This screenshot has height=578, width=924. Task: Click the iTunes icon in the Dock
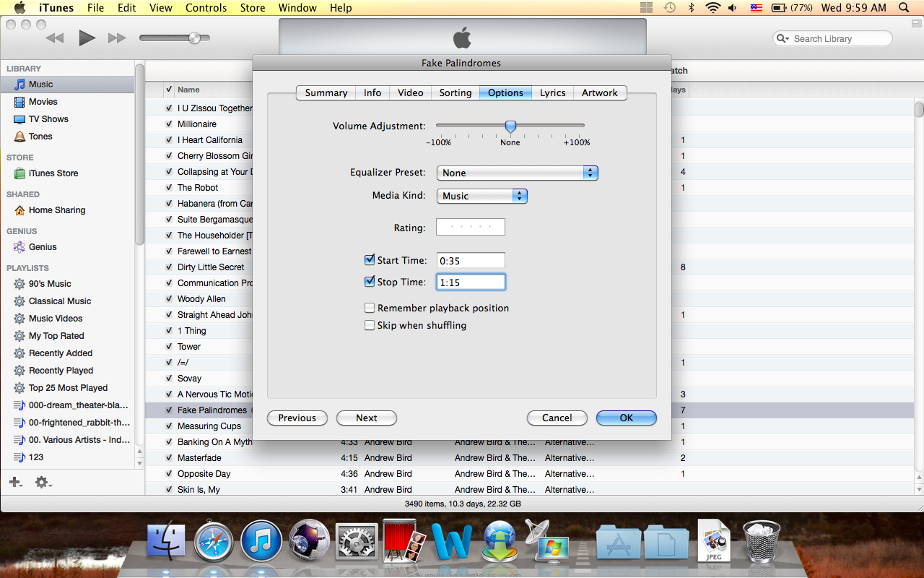pyautogui.click(x=261, y=541)
